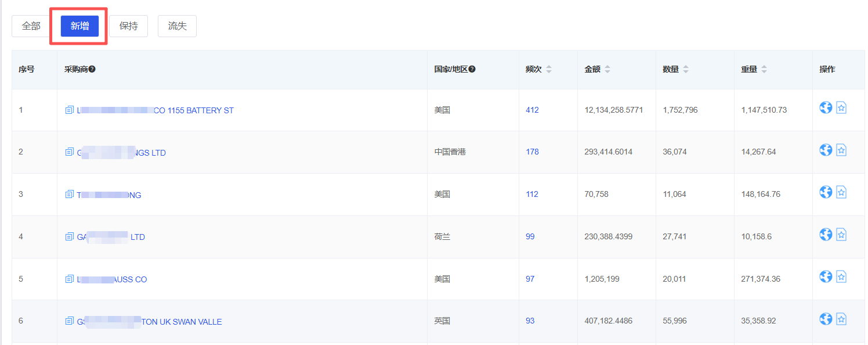Image resolution: width=868 pixels, height=345 pixels.
Task: Click the globe icon in row 3
Action: point(825,192)
